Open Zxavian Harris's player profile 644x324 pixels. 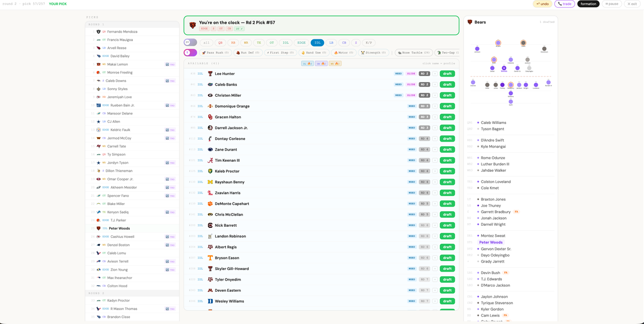(227, 193)
